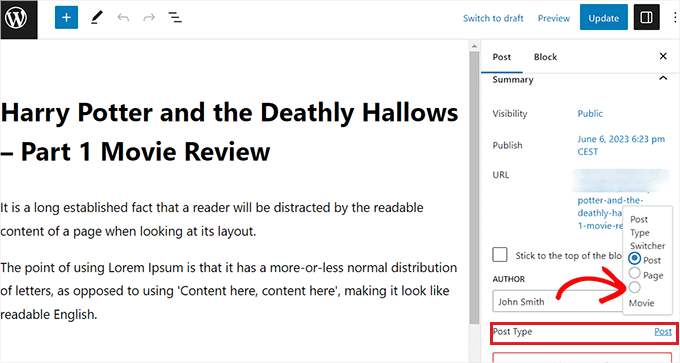680x363 pixels.
Task: Toggle the block inserter plus button
Action: 66,17
